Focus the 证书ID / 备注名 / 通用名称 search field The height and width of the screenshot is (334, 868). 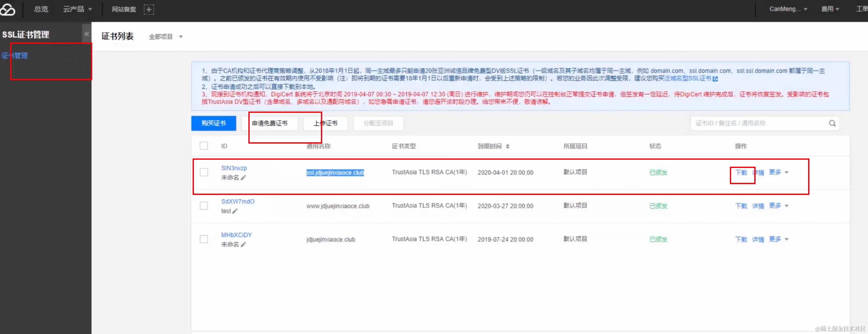760,123
